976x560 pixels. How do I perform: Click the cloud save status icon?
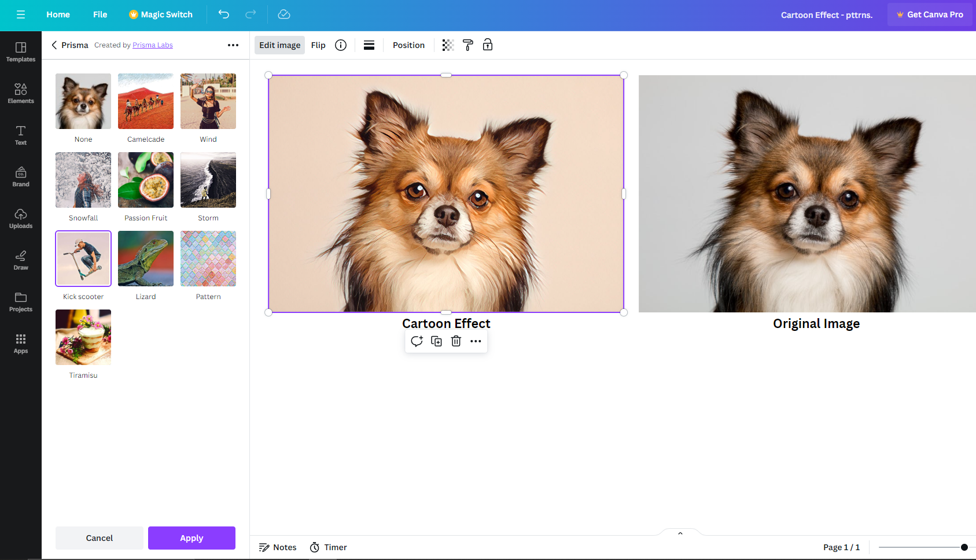(284, 14)
